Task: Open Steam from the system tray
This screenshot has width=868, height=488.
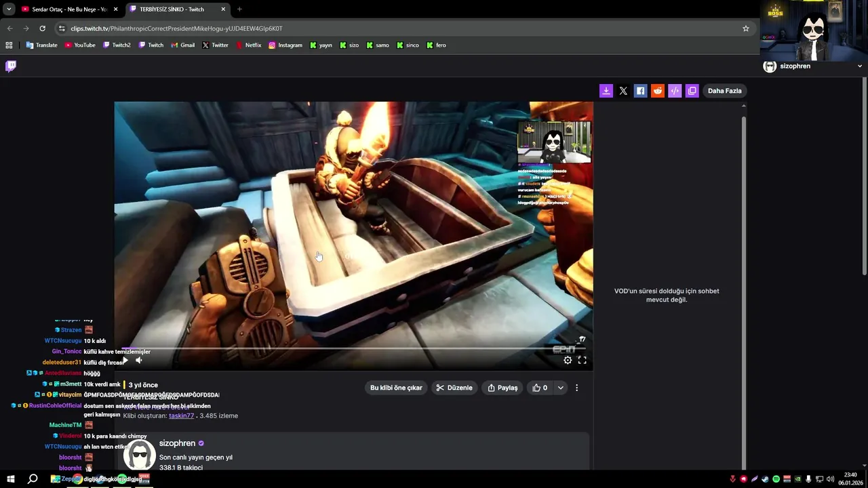Action: tap(766, 479)
